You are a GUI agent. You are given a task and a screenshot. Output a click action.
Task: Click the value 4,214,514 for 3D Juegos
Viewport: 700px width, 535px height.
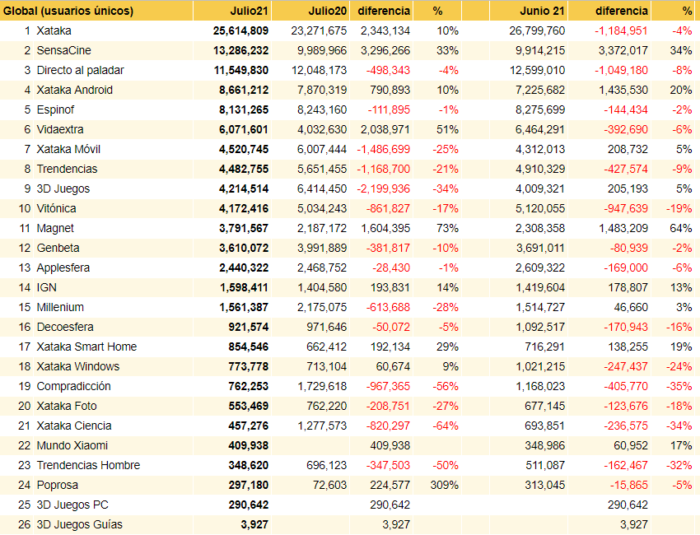tap(244, 189)
